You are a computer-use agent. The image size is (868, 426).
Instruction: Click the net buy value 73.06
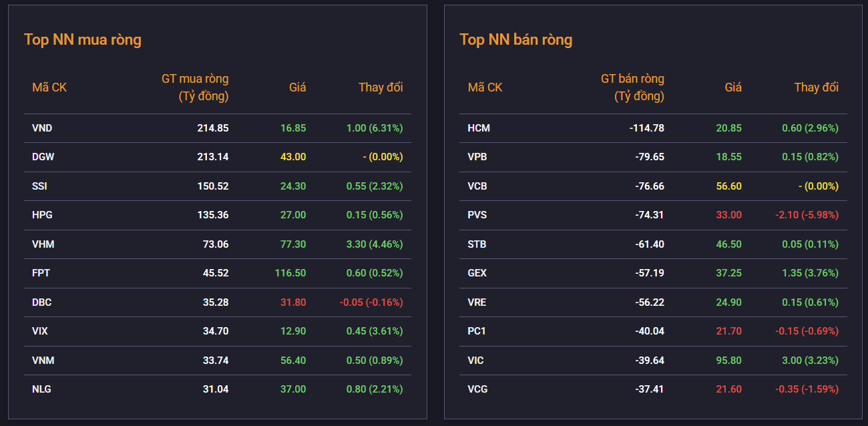(x=216, y=244)
